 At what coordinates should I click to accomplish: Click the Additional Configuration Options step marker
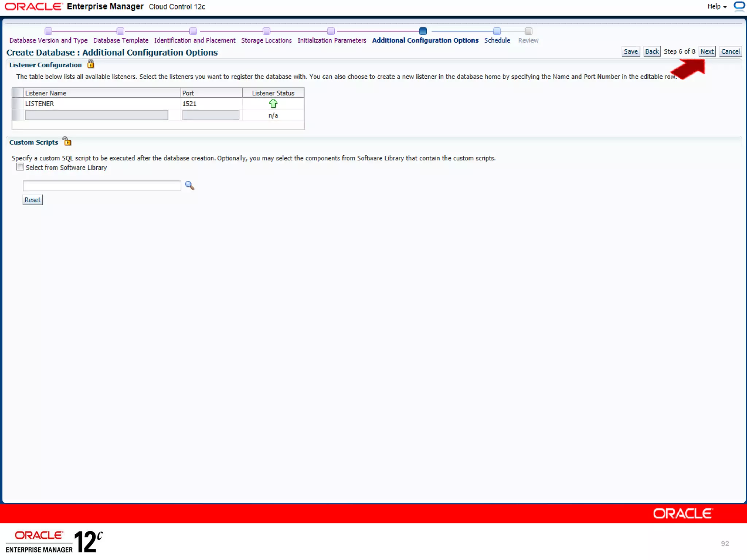423,31
